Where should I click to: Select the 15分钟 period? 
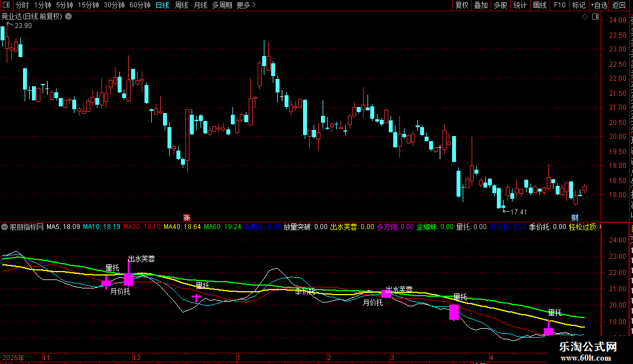click(89, 5)
